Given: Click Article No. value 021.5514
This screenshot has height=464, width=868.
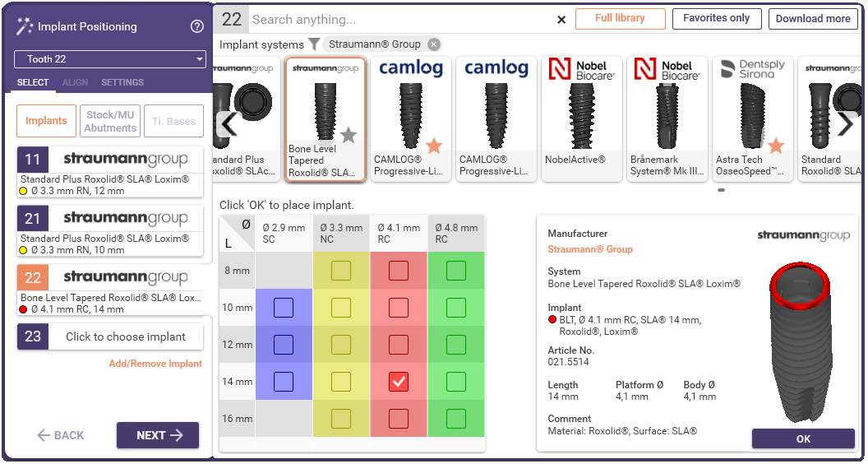Looking at the screenshot, I should tap(569, 363).
